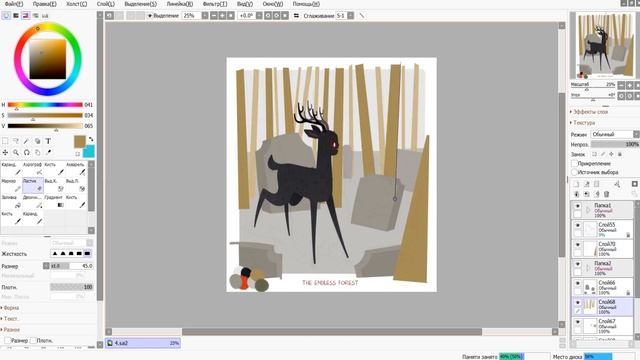Image resolution: width=640 pixels, height=360 pixels.
Task: Open the Правка menu
Action: (x=44, y=4)
